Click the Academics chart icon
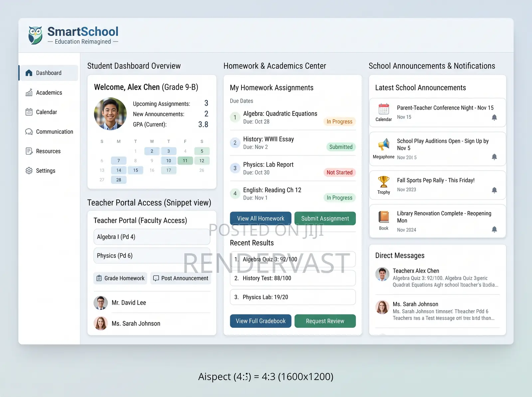The image size is (532, 397). [x=29, y=92]
